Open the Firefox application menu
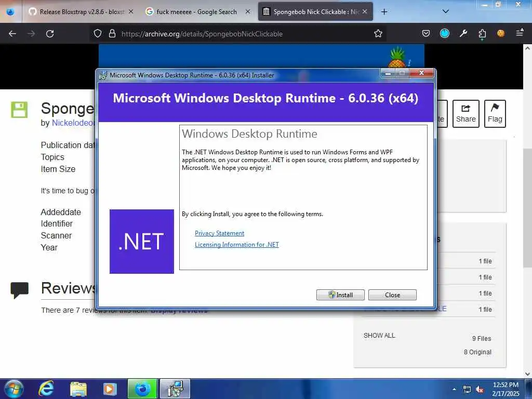The height and width of the screenshot is (399, 532). pos(520,33)
